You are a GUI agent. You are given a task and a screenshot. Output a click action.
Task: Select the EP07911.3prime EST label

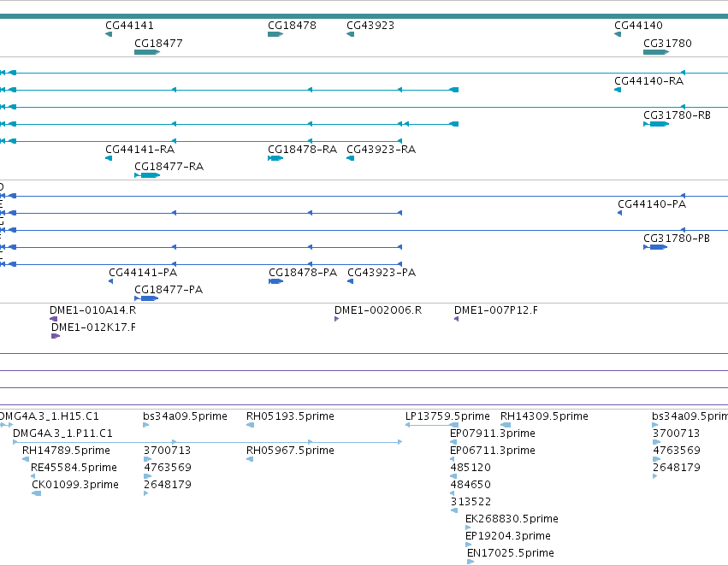click(493, 433)
